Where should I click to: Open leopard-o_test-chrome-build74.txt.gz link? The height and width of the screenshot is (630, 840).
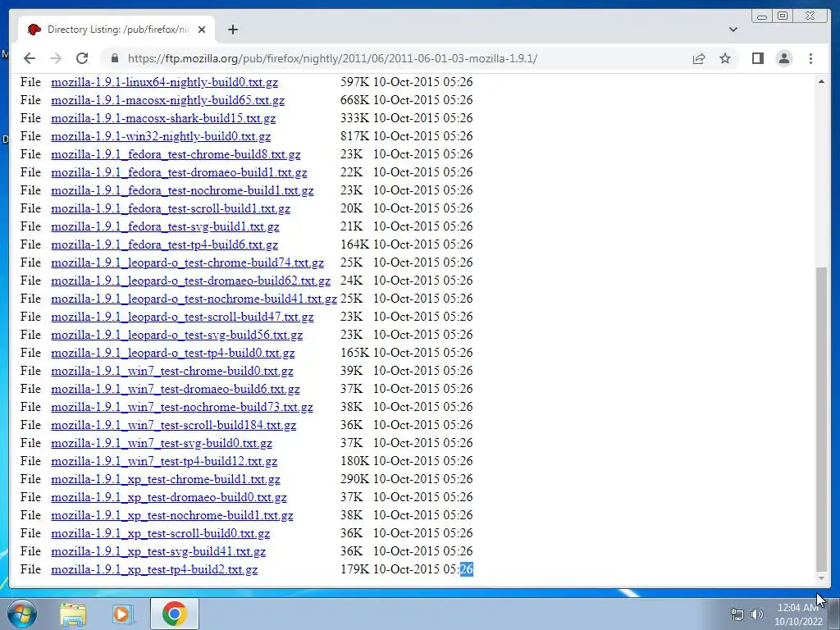(x=188, y=263)
